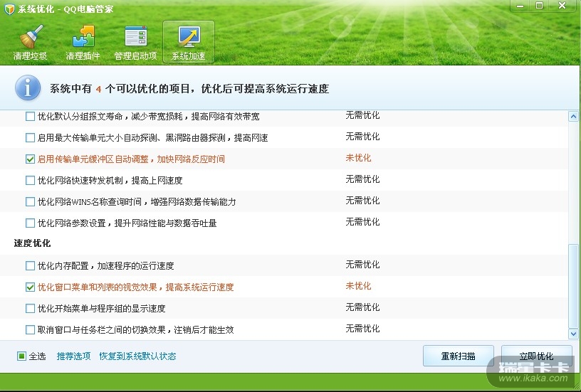This screenshot has height=392, width=581.
Task: Select the 系统加速 monitor icon
Action: click(x=189, y=36)
